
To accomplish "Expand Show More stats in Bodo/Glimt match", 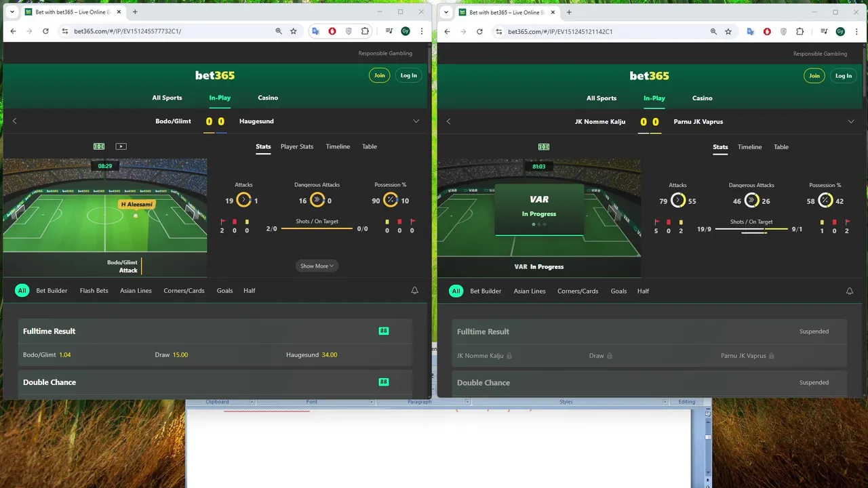I will (317, 266).
